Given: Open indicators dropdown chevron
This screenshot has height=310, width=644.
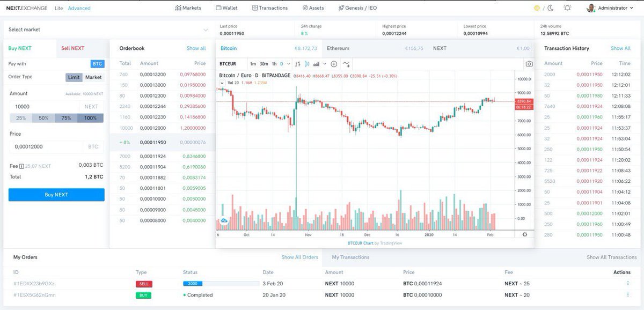Looking at the screenshot, I should (324, 64).
